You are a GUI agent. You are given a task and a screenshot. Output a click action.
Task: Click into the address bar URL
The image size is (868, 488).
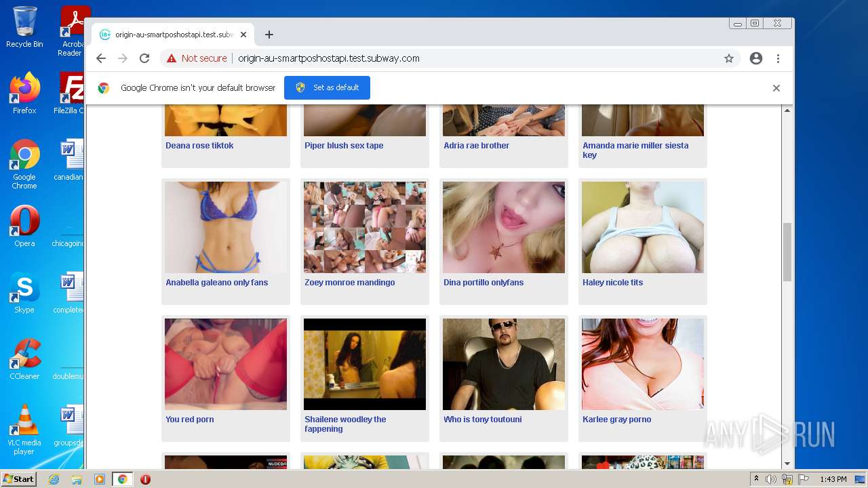pyautogui.click(x=329, y=58)
